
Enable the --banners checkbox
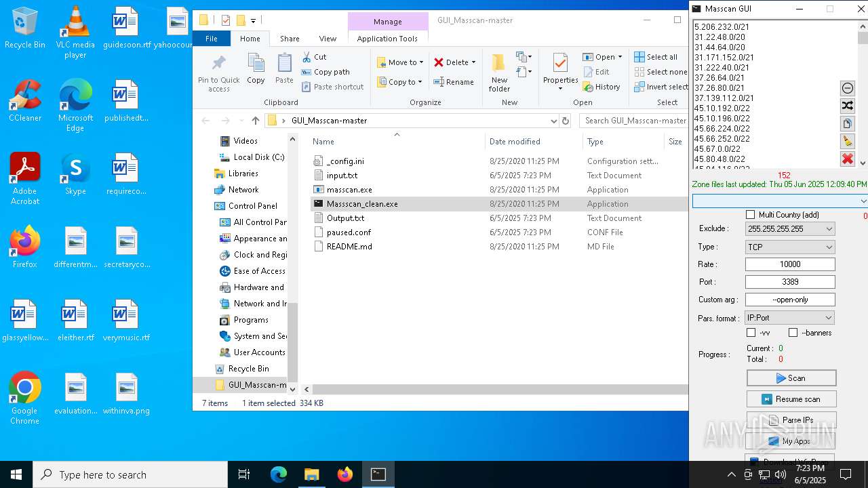coord(793,333)
